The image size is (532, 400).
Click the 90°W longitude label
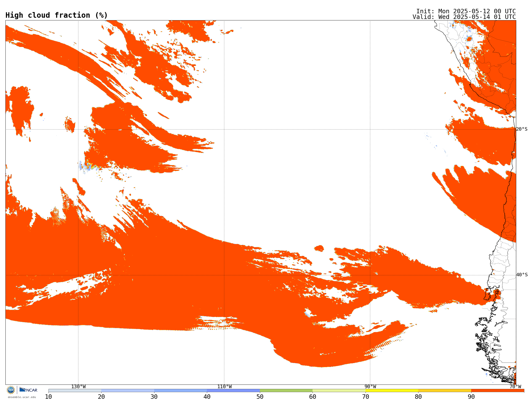(370, 387)
